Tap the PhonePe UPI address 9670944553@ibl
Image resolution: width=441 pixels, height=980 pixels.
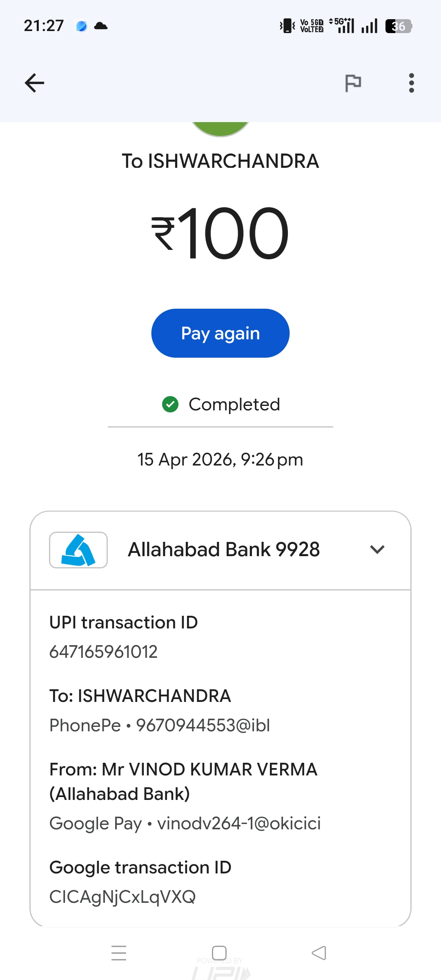(x=203, y=725)
